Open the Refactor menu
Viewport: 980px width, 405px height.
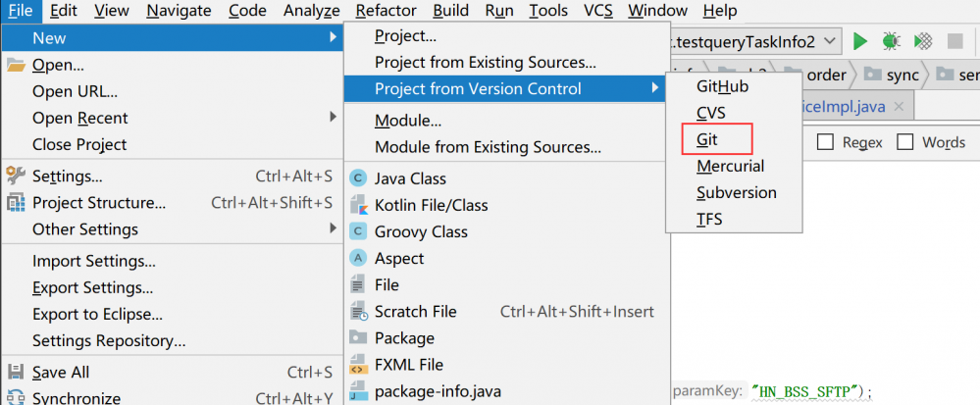(386, 11)
